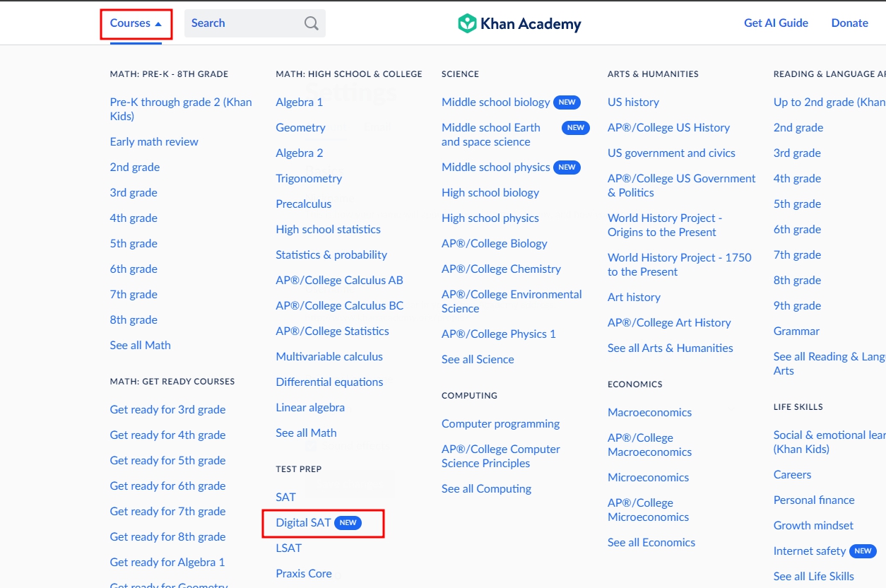Click the NEW badge on Middle school Earth course
This screenshot has height=588, width=886.
[575, 128]
